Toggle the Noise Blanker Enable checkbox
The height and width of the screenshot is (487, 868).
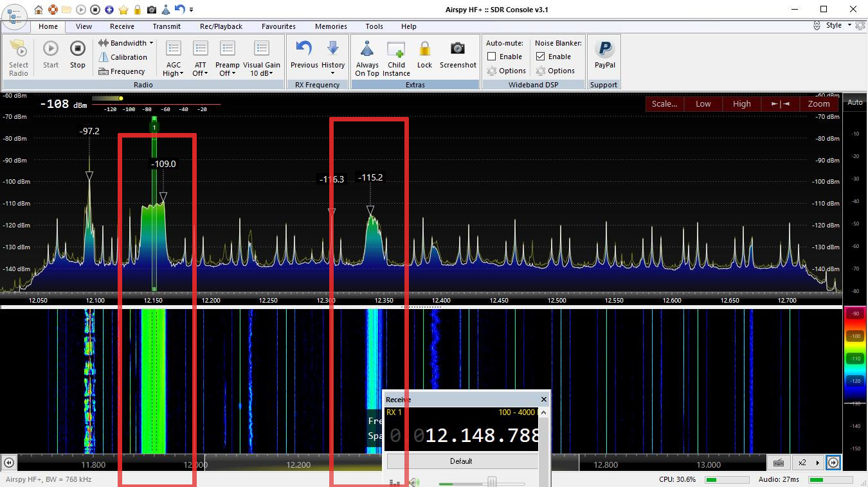point(541,57)
